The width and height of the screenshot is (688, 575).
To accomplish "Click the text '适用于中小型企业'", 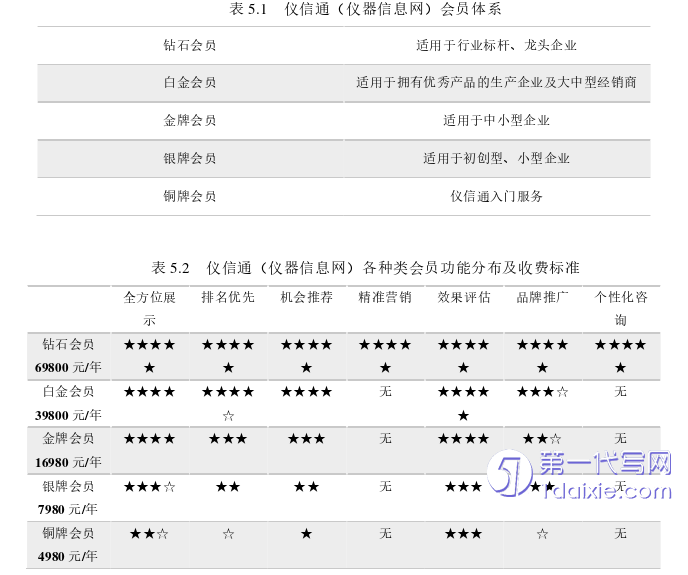I will (x=496, y=120).
